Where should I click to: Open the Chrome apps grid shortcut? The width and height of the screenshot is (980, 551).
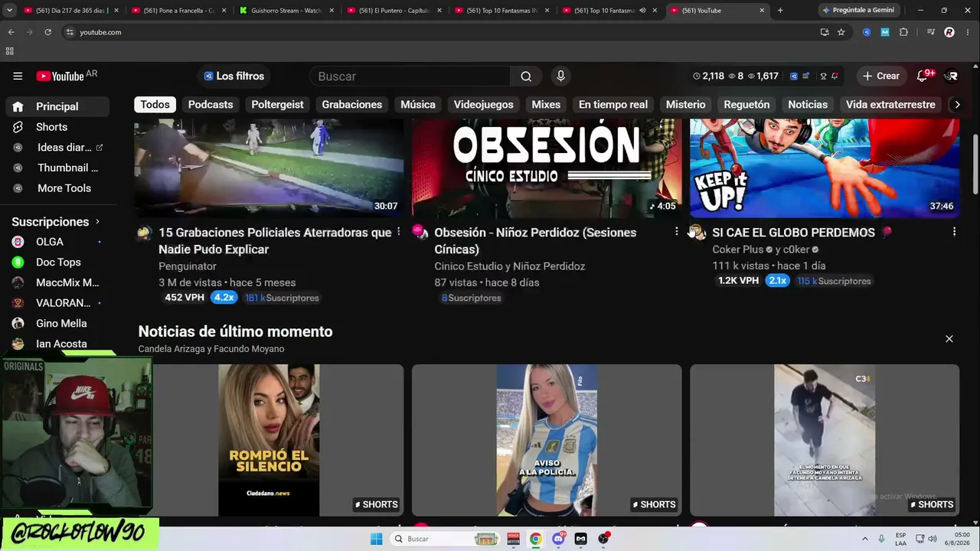point(9,51)
